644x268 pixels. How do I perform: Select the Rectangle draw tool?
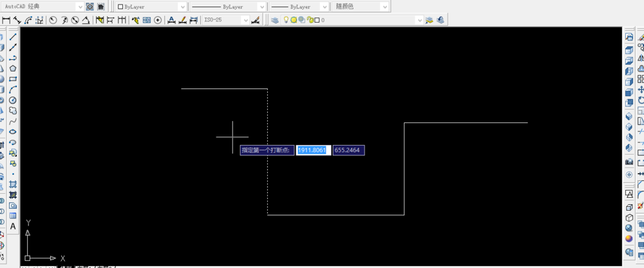(13, 79)
